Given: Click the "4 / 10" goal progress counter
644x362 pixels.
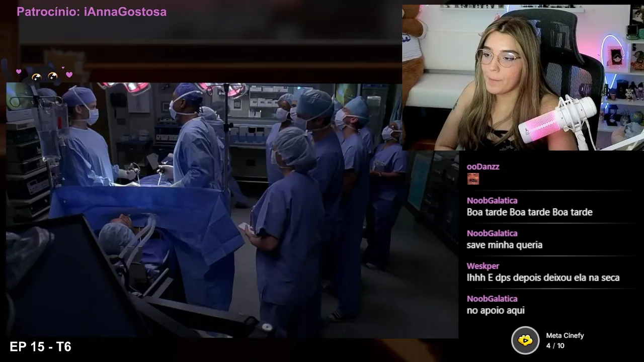Looking at the screenshot, I should [555, 346].
